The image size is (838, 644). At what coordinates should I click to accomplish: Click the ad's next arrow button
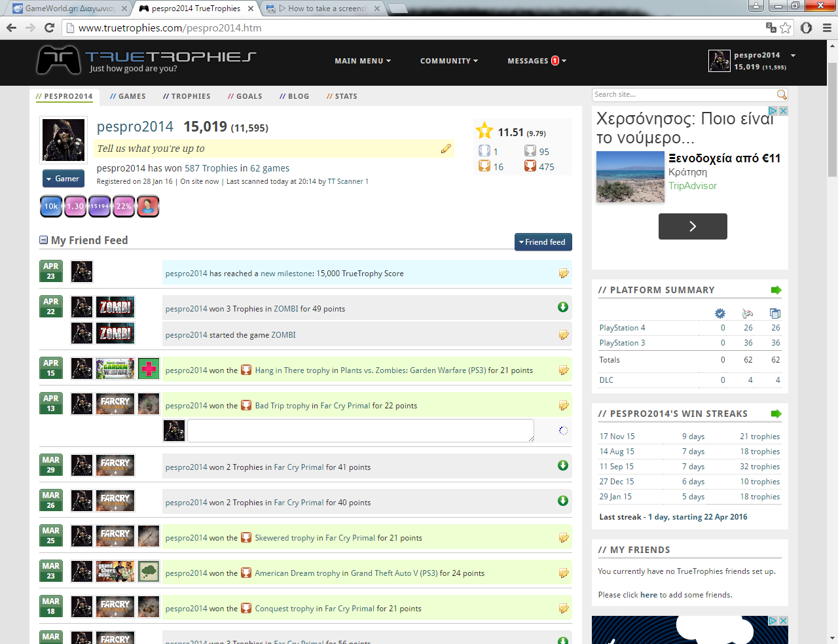pyautogui.click(x=693, y=226)
